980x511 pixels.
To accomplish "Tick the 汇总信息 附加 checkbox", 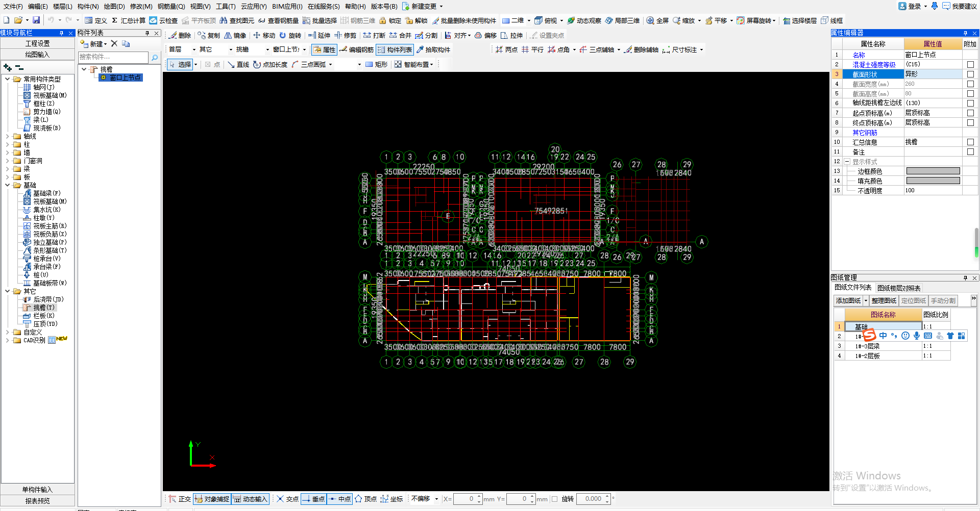I will pyautogui.click(x=970, y=142).
